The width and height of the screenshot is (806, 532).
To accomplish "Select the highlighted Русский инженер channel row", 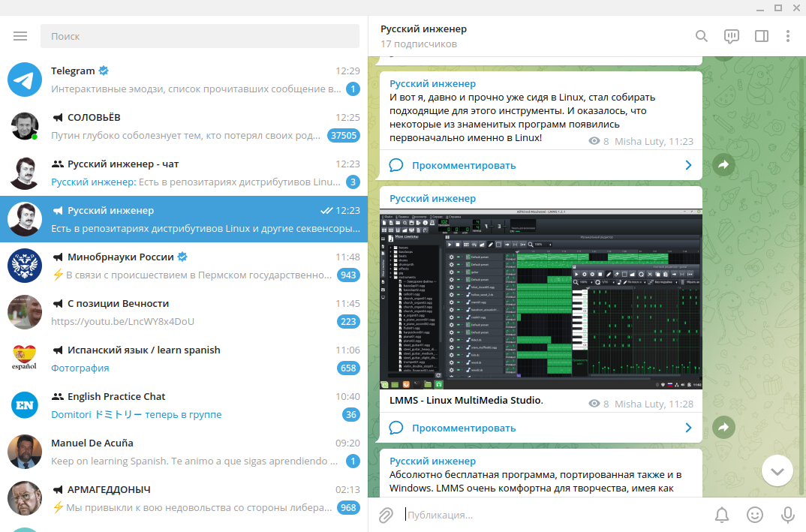I will (184, 219).
